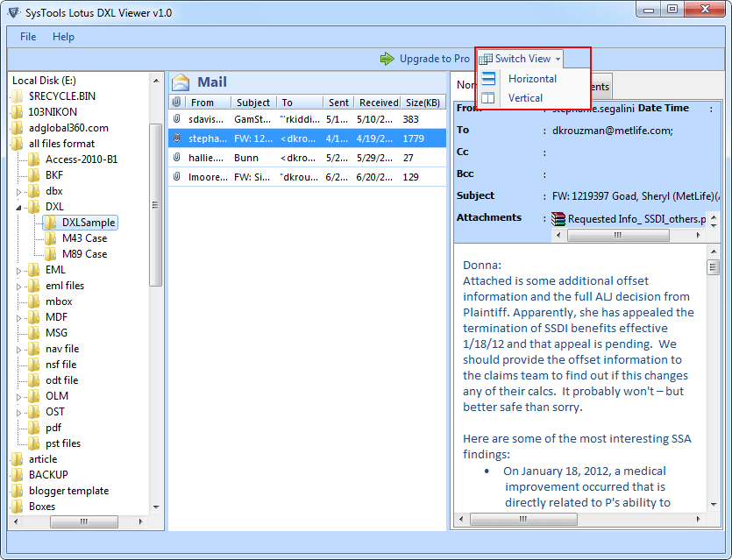Select the nsf file folder

coord(60,365)
